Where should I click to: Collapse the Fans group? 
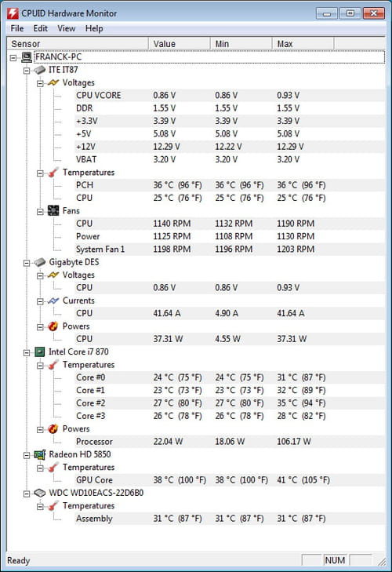click(x=40, y=212)
